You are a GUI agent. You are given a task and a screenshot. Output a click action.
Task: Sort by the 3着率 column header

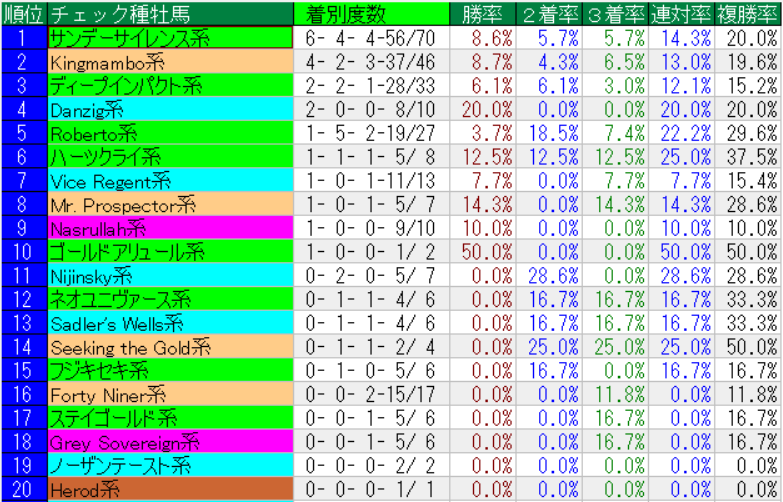615,14
